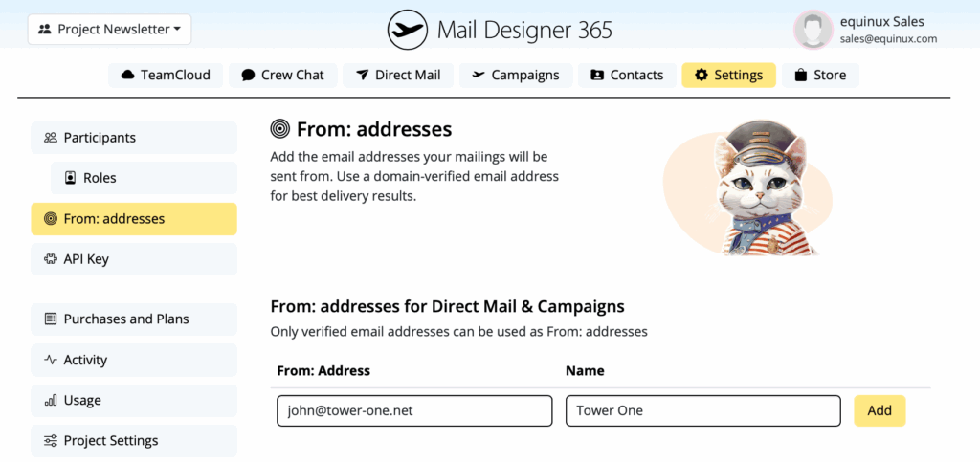Click the Name field containing Tower One
The width and height of the screenshot is (980, 462).
pos(702,410)
